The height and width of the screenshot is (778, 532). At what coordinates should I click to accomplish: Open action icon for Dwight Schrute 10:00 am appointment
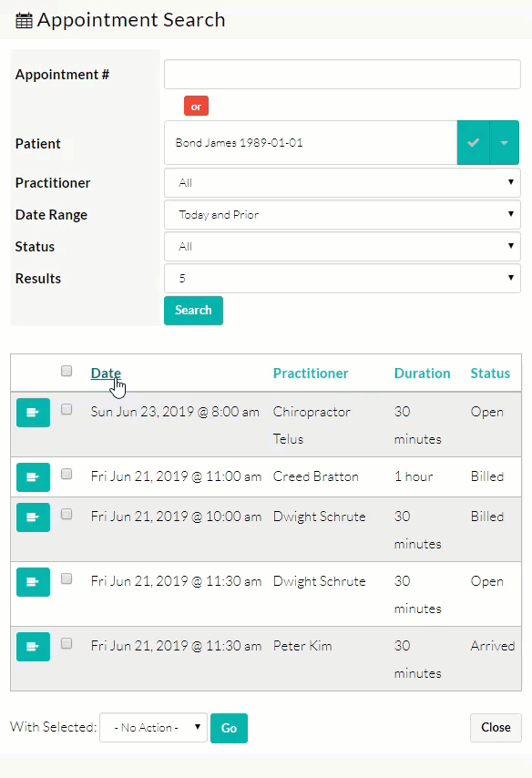click(x=33, y=517)
